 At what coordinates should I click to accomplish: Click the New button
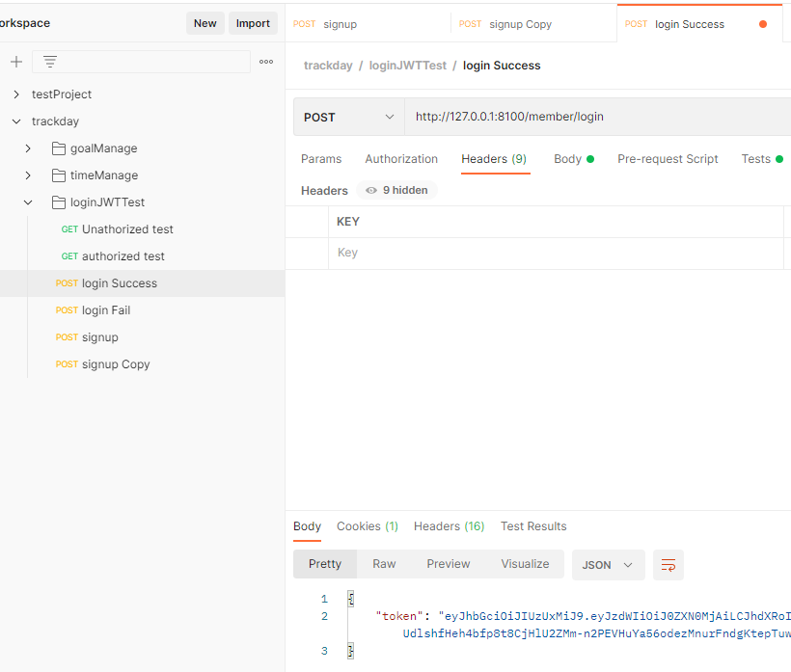pos(205,23)
